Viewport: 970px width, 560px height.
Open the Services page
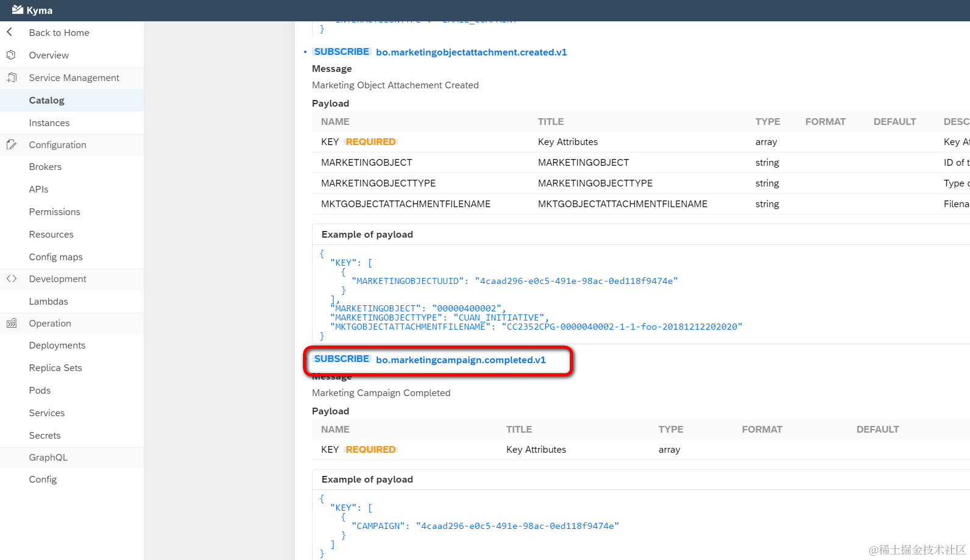47,413
